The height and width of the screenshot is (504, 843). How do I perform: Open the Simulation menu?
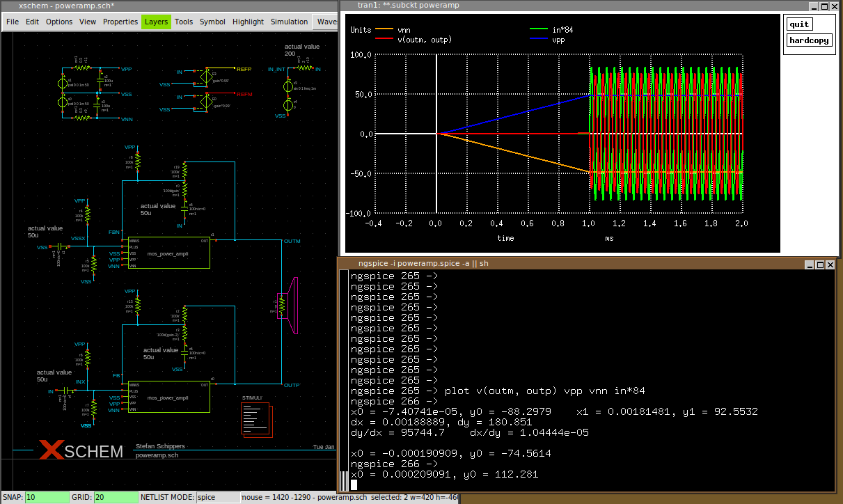[x=289, y=22]
